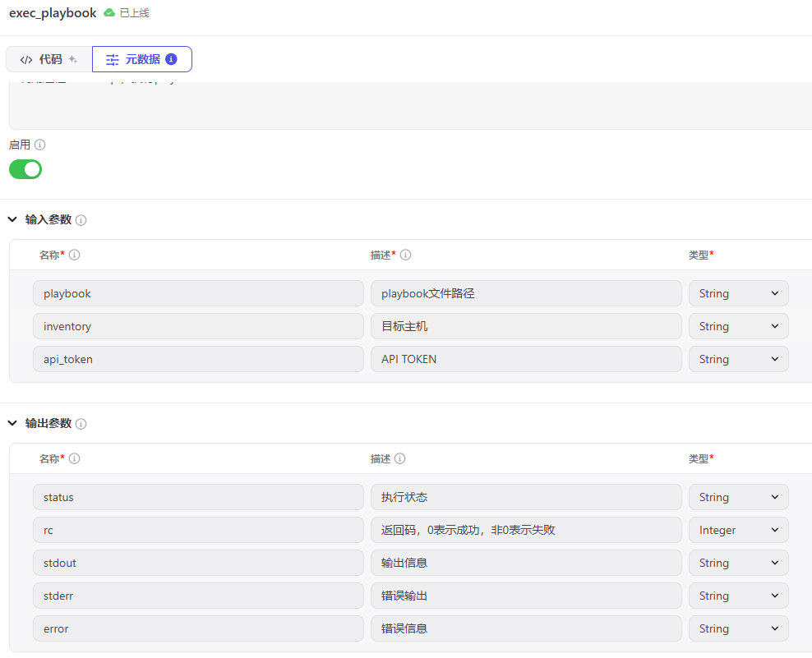Click the inventory name input field

click(198, 326)
